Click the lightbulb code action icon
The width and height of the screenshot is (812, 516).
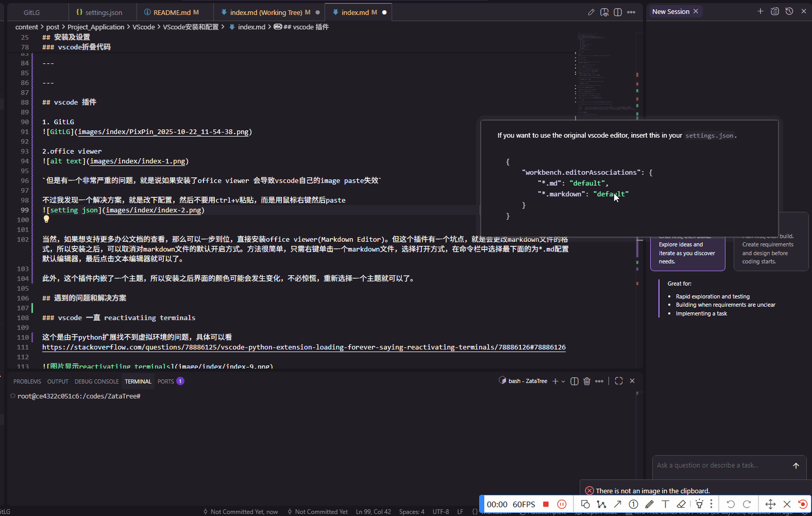(46, 219)
